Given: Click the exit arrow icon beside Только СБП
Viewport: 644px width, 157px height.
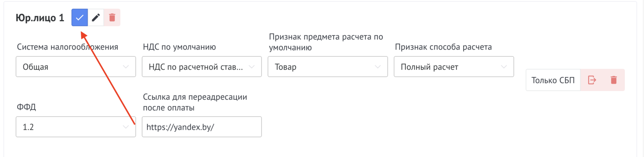Looking at the screenshot, I should [x=592, y=80].
